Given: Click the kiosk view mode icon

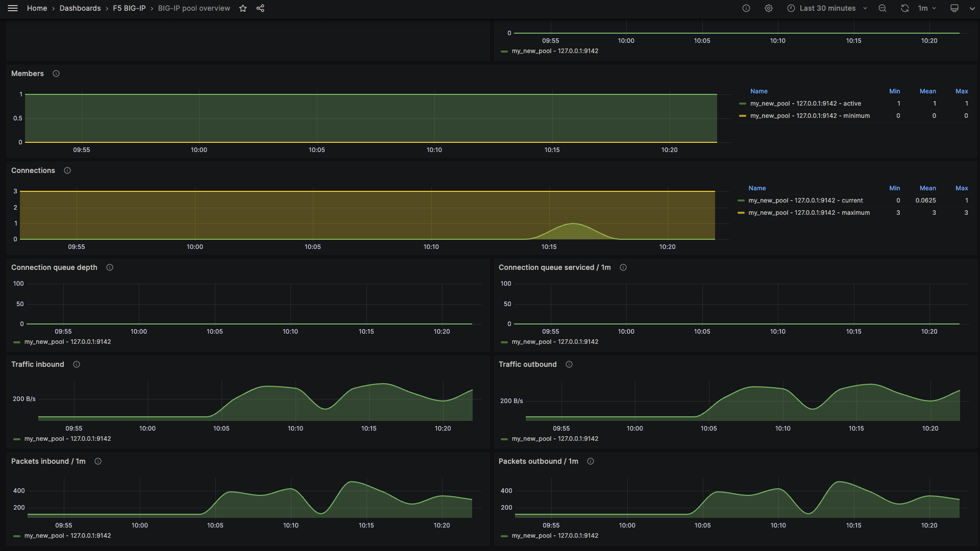Looking at the screenshot, I should point(954,8).
